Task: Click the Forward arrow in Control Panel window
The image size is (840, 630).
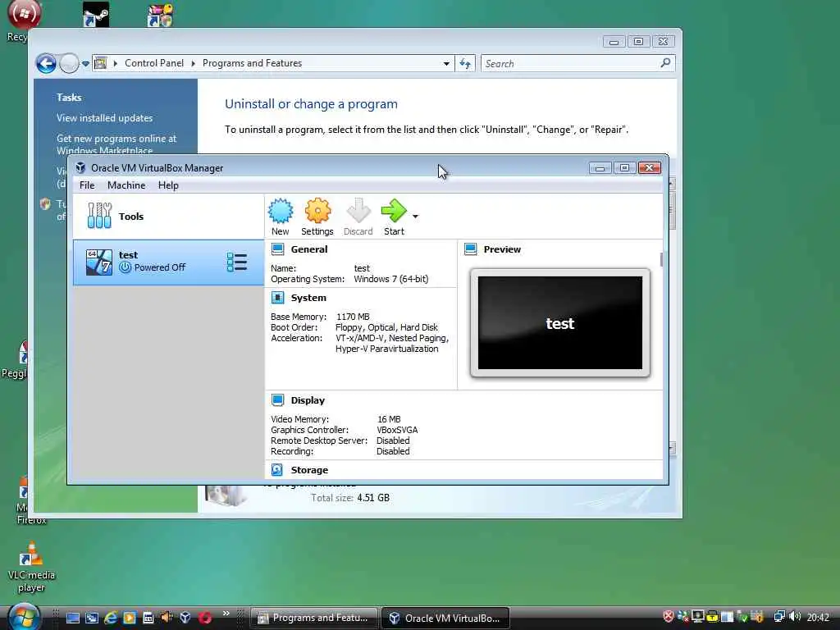Action: coord(69,64)
